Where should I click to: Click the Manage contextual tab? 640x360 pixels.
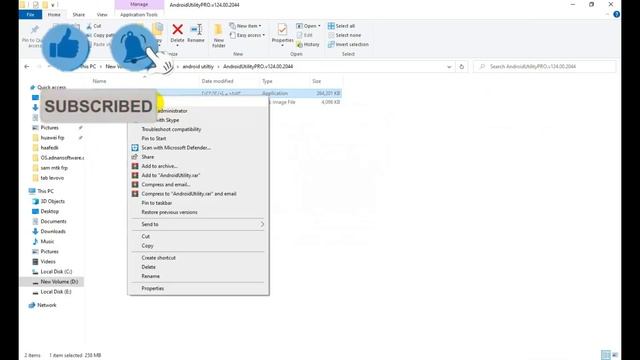[139, 4]
